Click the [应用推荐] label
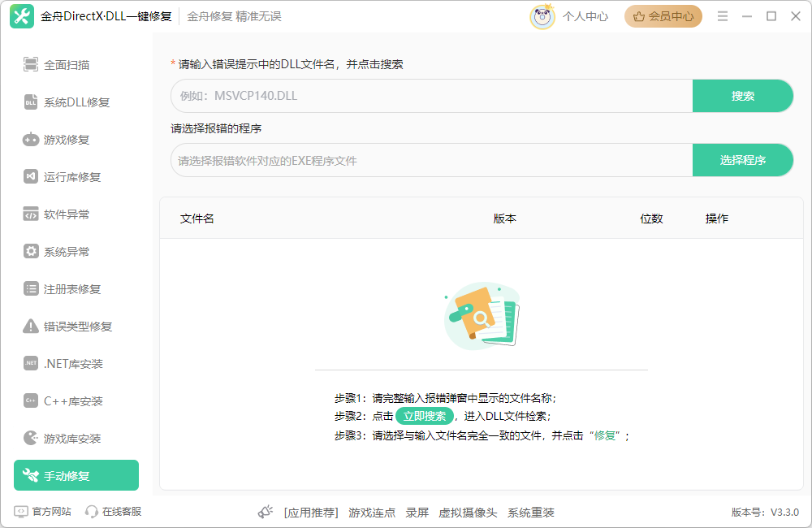The width and height of the screenshot is (812, 528). point(311,513)
